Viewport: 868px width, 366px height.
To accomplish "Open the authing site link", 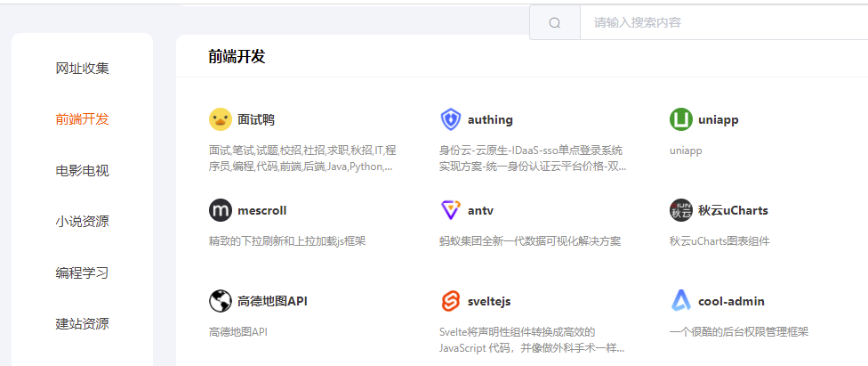I will (x=490, y=119).
